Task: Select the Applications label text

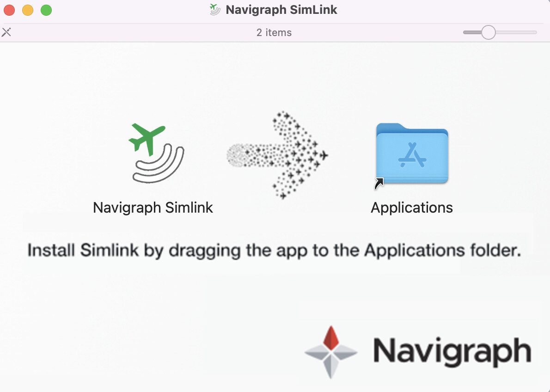Action: [x=411, y=208]
